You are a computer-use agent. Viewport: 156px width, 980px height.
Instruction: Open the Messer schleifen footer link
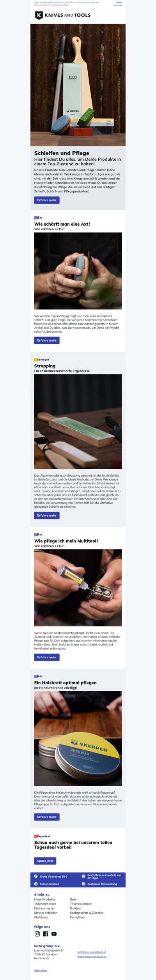(x=46, y=912)
